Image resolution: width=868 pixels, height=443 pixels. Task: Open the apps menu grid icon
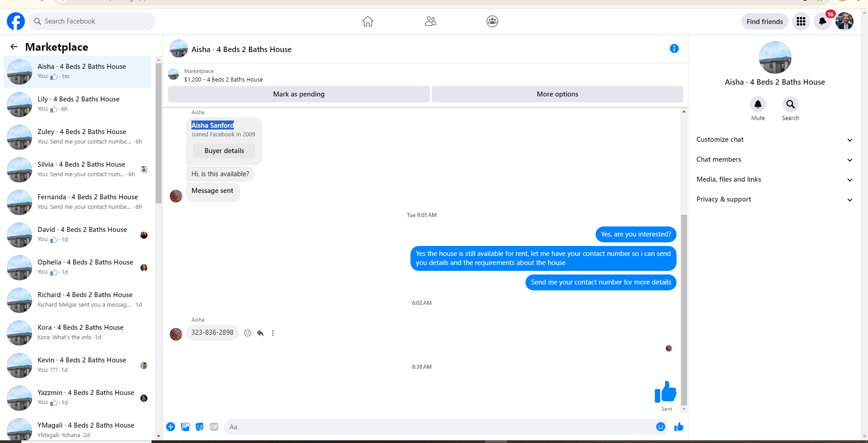pos(801,21)
